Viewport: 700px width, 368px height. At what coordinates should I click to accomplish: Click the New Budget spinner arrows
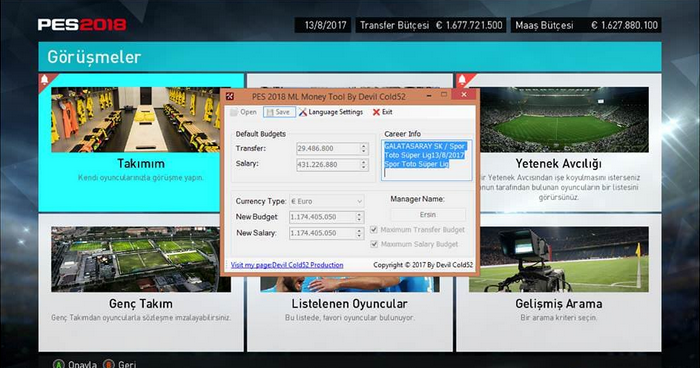[x=359, y=217]
